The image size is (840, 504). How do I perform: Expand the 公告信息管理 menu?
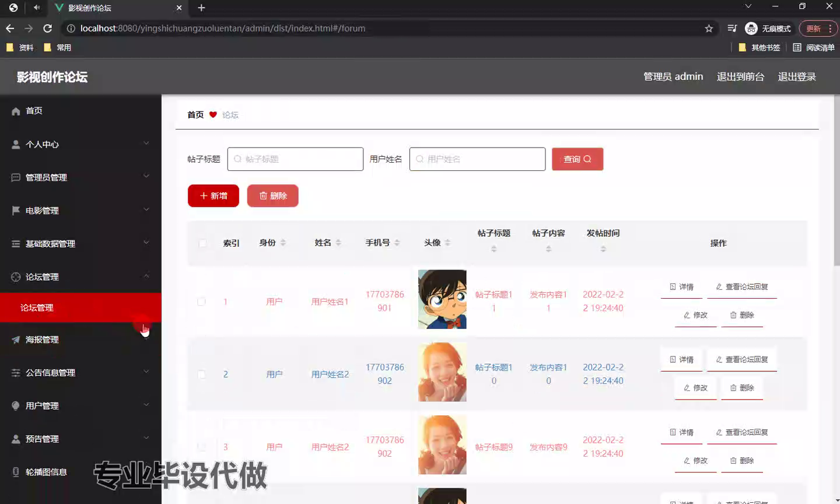pyautogui.click(x=146, y=372)
